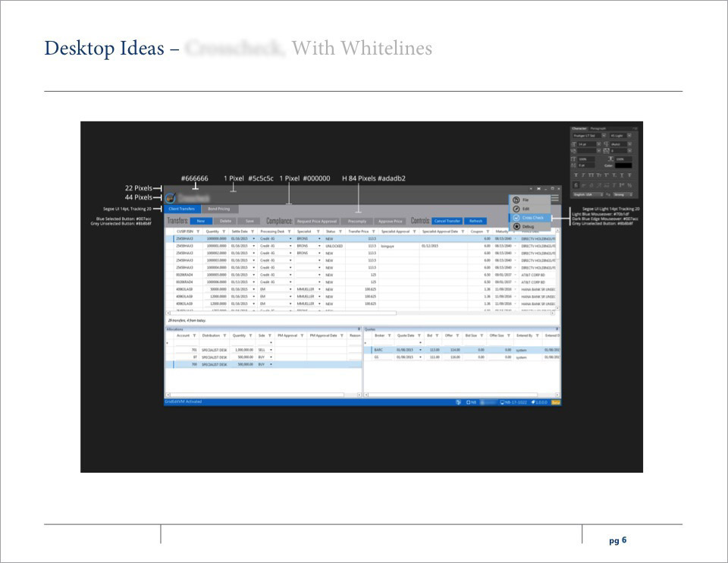Viewport: 728px width, 563px height.
Task: Click the filter icon on the Quantity column
Action: point(224,231)
